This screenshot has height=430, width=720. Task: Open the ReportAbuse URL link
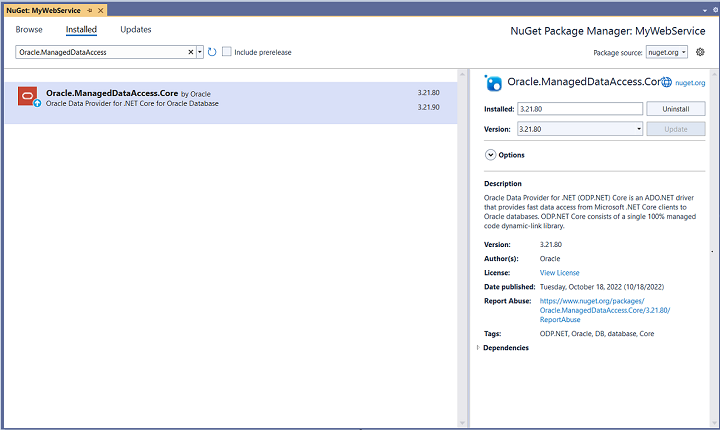[x=605, y=310]
